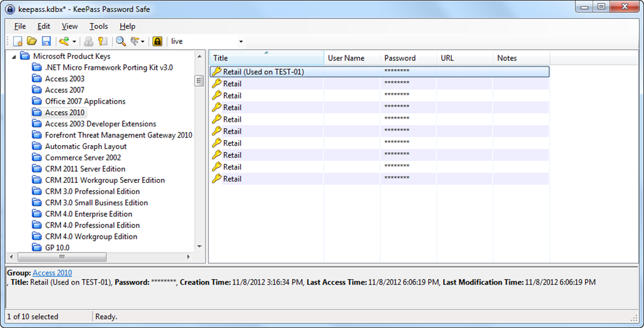644x328 pixels.
Task: Click the folder icon beside Access 2003 Developer Extensions
Action: tap(37, 124)
